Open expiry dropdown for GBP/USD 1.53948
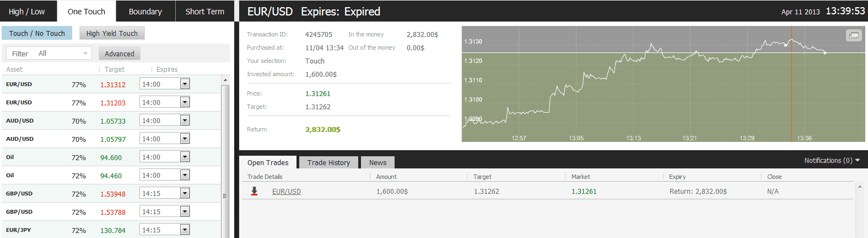The width and height of the screenshot is (868, 238). [x=185, y=193]
